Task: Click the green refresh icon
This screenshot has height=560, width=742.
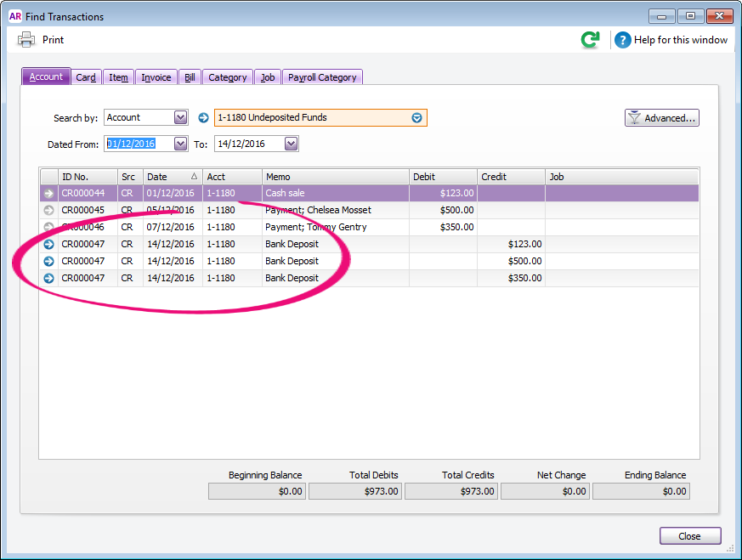Action: point(590,39)
